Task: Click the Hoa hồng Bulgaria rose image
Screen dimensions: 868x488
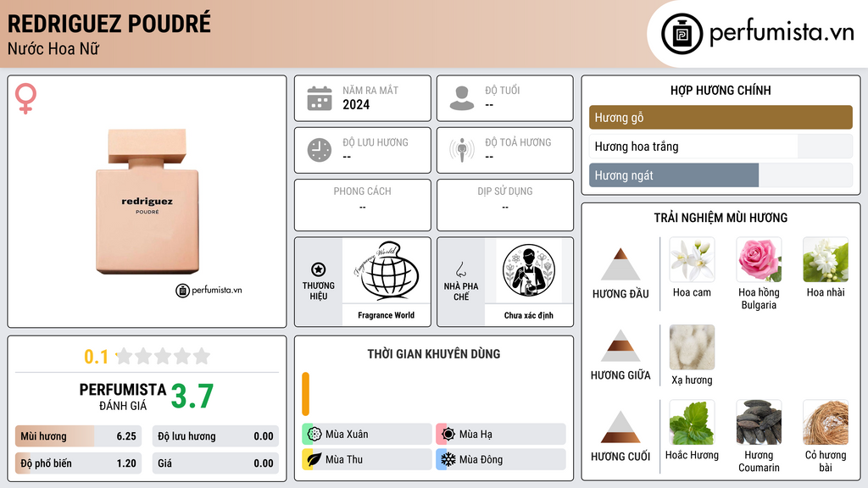Action: 759,259
